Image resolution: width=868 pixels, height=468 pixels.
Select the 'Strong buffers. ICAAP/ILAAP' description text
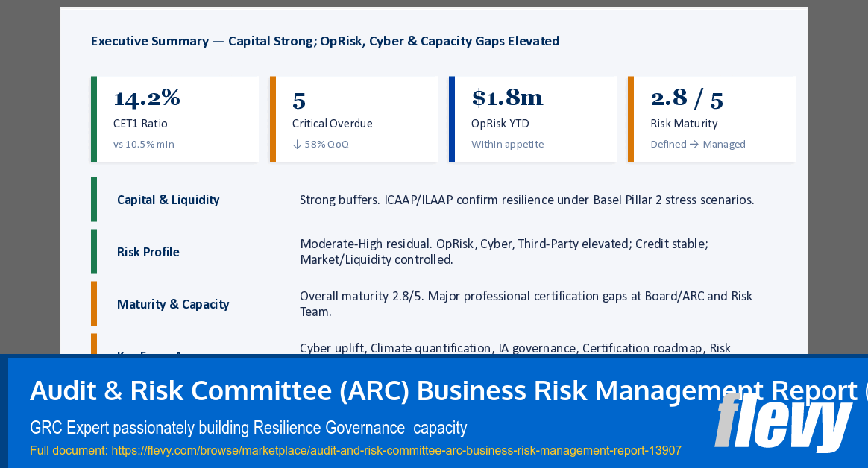526,200
